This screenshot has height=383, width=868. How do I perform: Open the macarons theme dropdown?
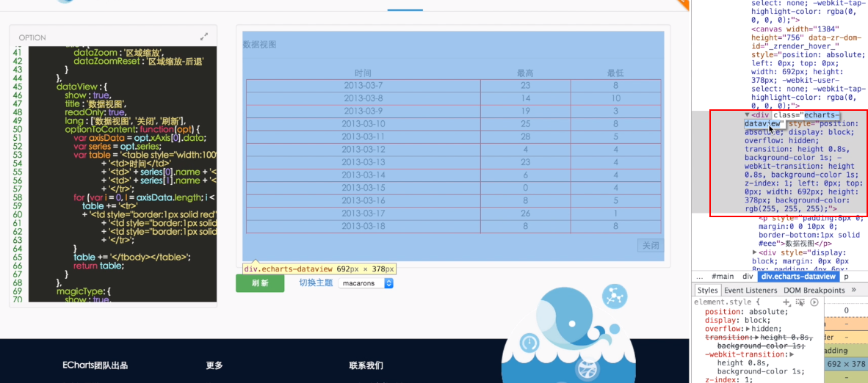(x=366, y=282)
